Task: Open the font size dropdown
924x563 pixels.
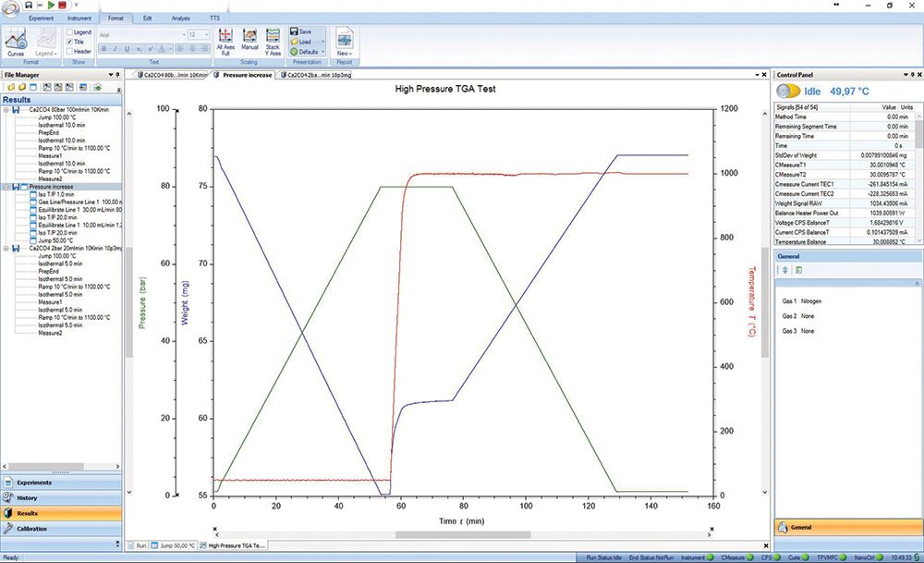Action: coord(205,35)
